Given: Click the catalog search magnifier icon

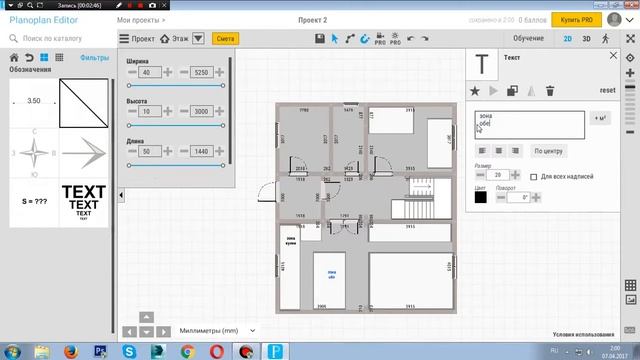Looking at the screenshot, I should (13, 38).
